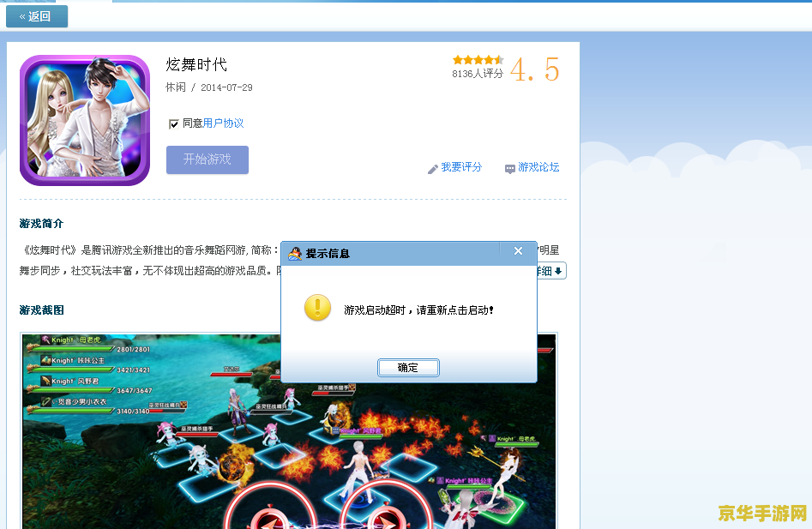Click the 游戏启动超时 message text
Screen dimensions: 812x529
418,310
